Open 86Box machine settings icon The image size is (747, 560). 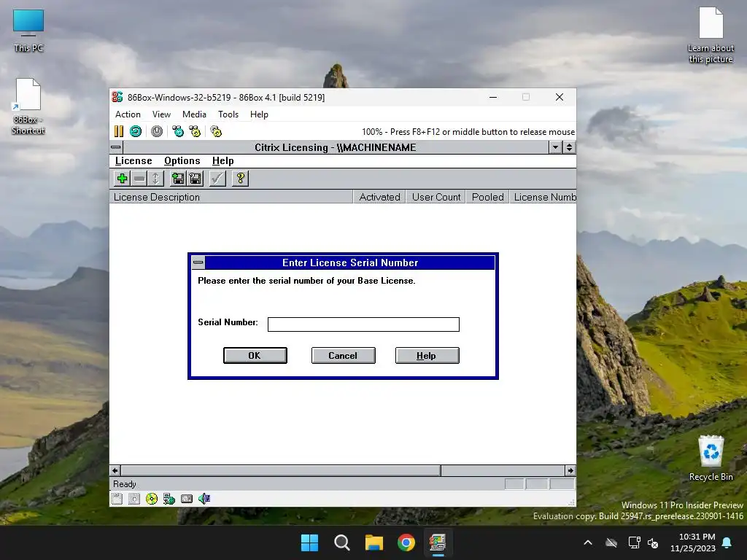tap(216, 131)
